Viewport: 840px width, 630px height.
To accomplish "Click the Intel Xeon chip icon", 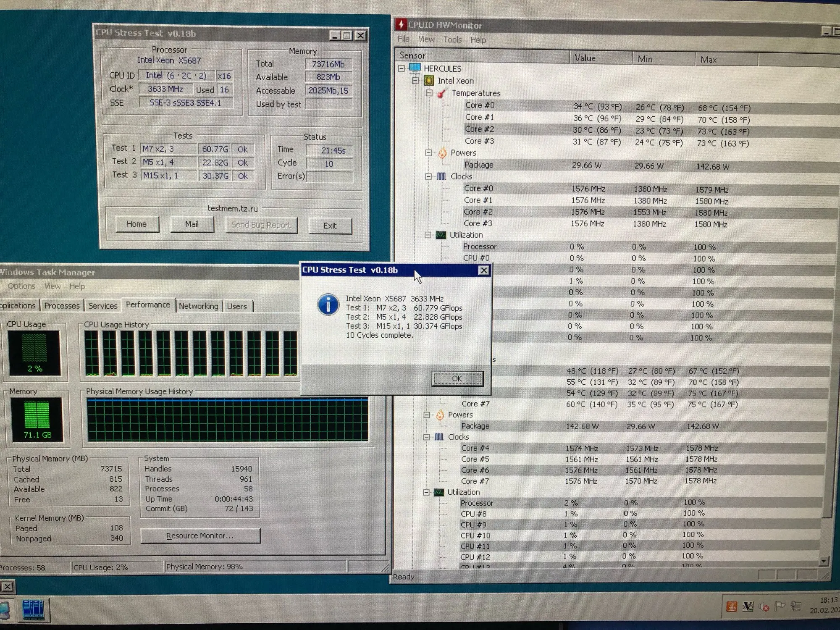I will pyautogui.click(x=429, y=81).
